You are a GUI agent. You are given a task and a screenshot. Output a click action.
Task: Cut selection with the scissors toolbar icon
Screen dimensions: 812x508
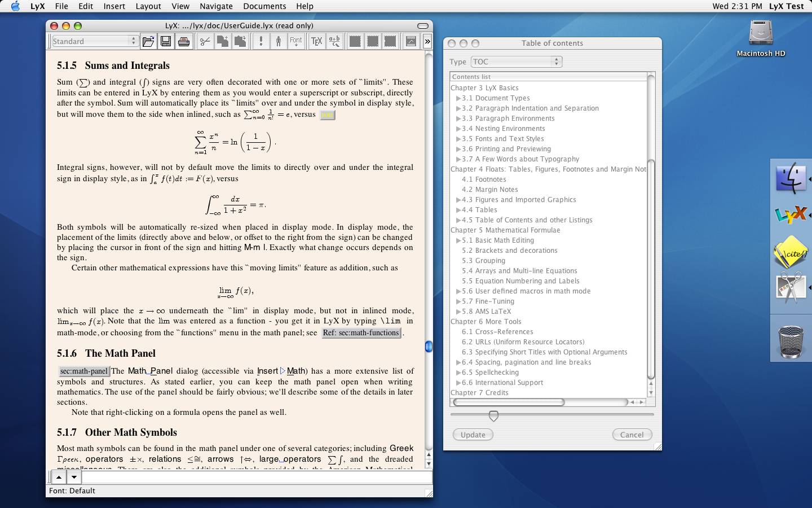[x=205, y=41]
